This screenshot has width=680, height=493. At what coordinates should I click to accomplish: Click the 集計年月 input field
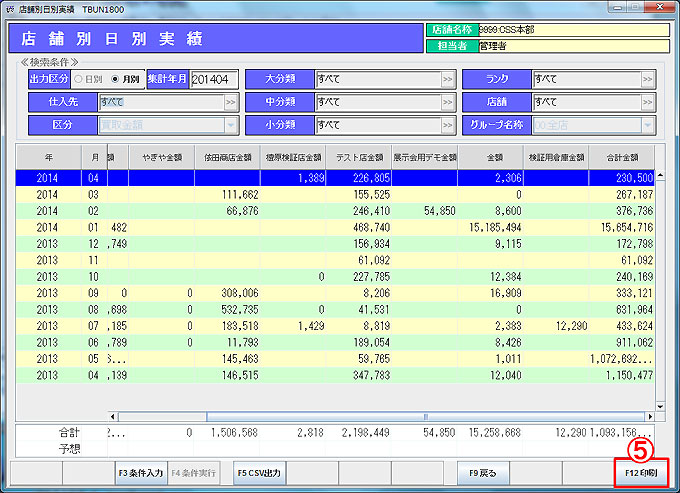[215, 79]
